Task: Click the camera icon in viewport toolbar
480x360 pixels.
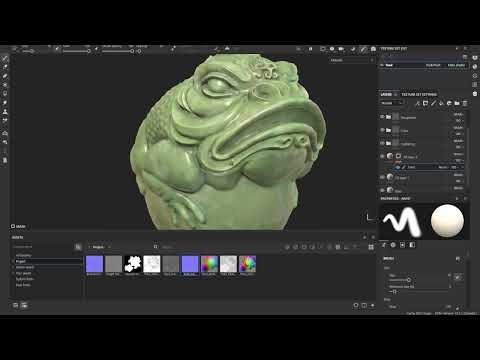Action: (373, 49)
